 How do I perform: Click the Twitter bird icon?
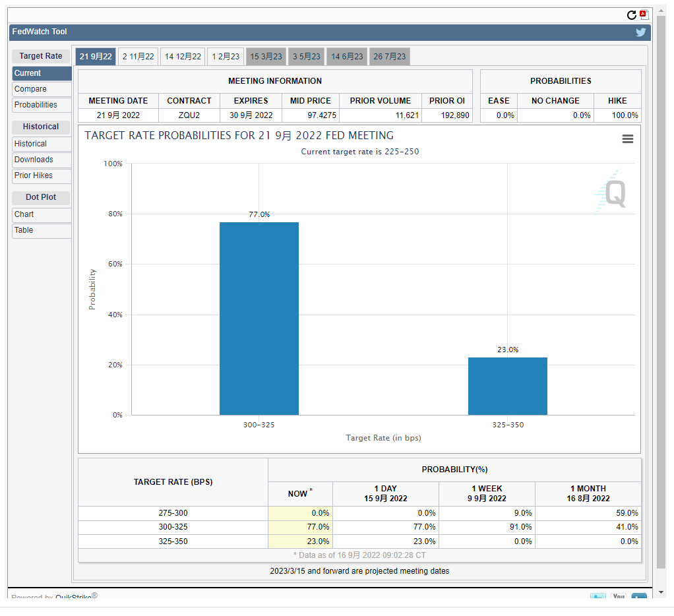(x=640, y=32)
